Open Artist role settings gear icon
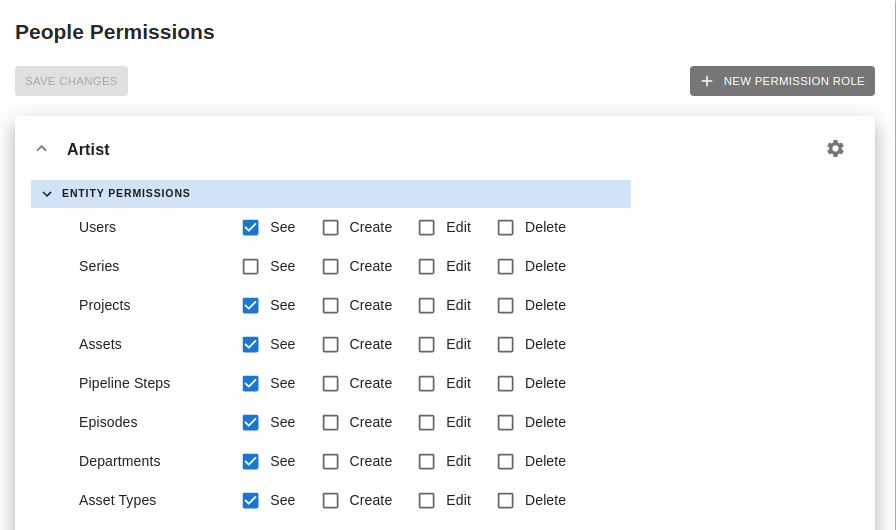The height and width of the screenshot is (530, 896). 835,148
